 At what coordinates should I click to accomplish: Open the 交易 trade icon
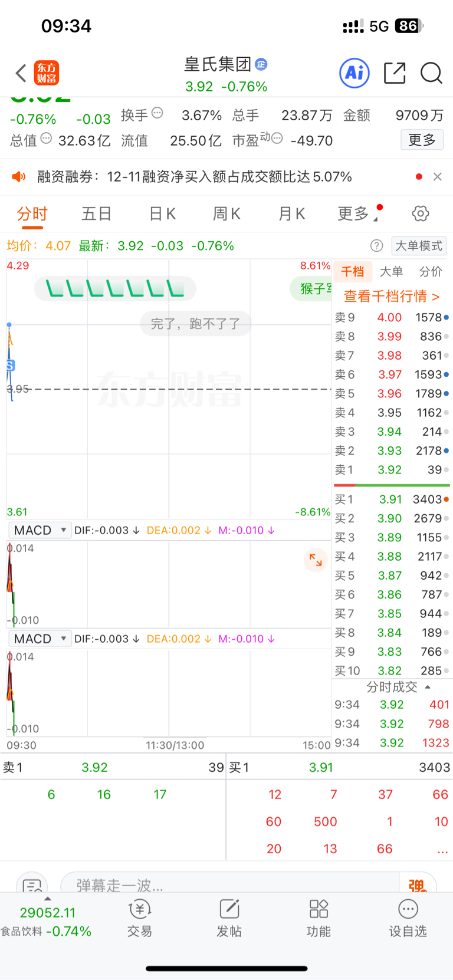140,918
